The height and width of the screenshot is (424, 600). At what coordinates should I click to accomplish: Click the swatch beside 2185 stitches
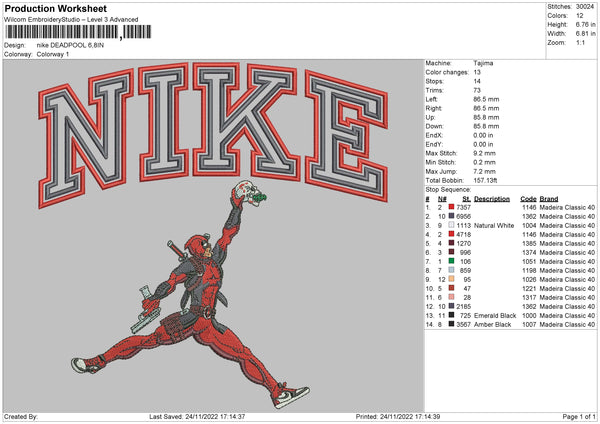[x=452, y=306]
